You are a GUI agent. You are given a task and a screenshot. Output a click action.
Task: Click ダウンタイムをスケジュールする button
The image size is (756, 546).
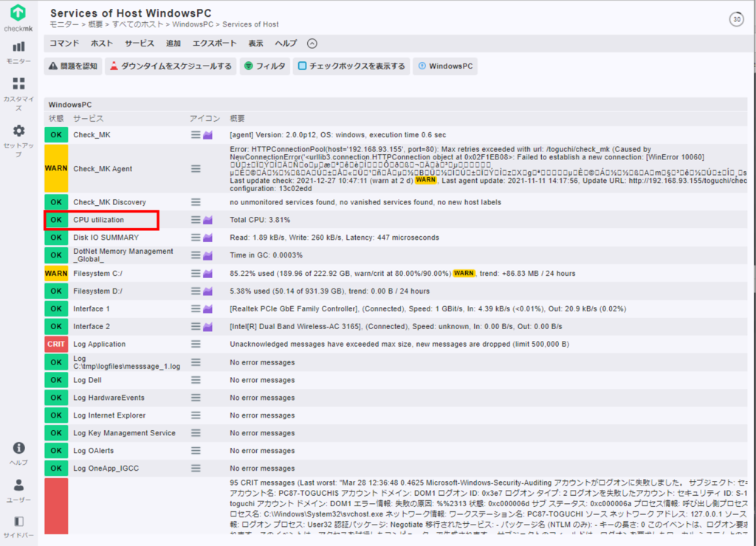coord(171,66)
